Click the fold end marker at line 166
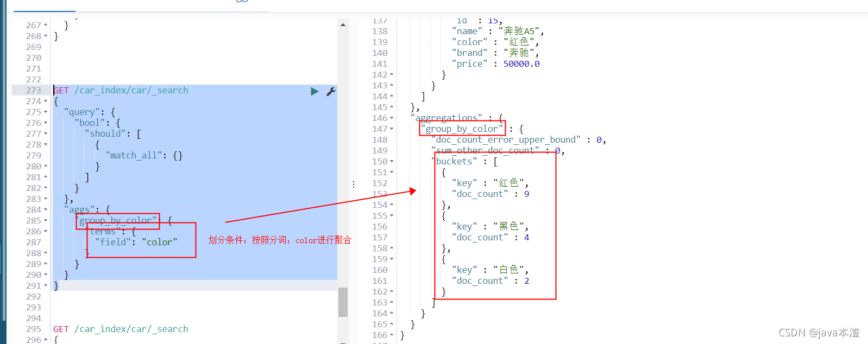868x344 pixels. pyautogui.click(x=392, y=335)
